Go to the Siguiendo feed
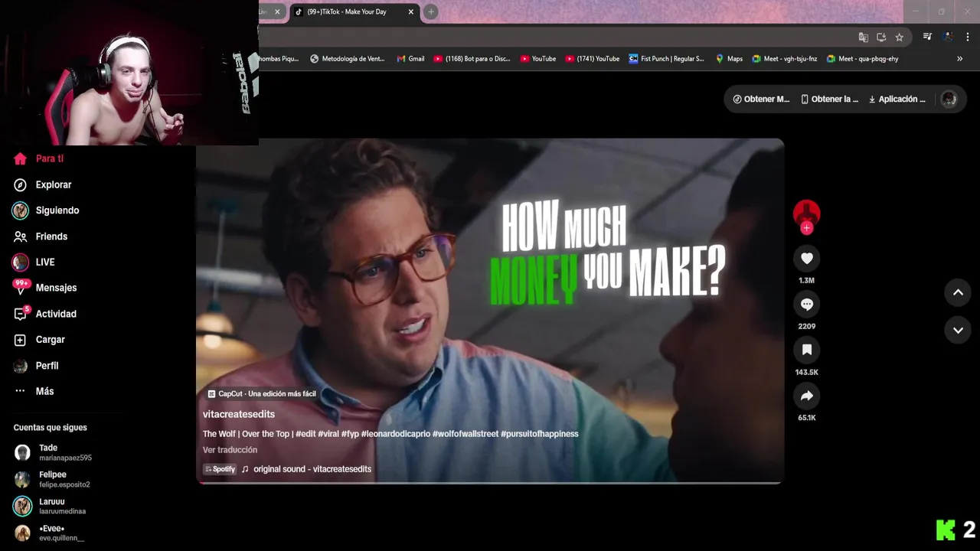The image size is (980, 551). coord(46,210)
